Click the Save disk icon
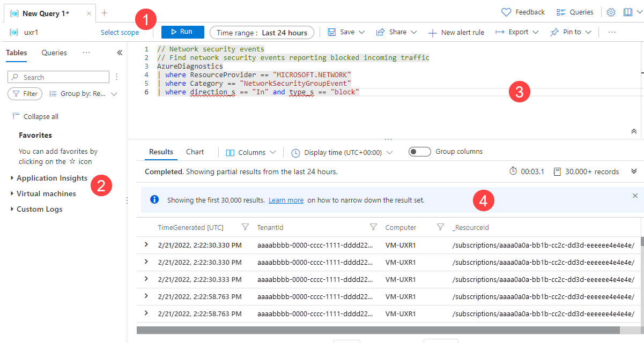The width and height of the screenshot is (644, 343). click(331, 32)
